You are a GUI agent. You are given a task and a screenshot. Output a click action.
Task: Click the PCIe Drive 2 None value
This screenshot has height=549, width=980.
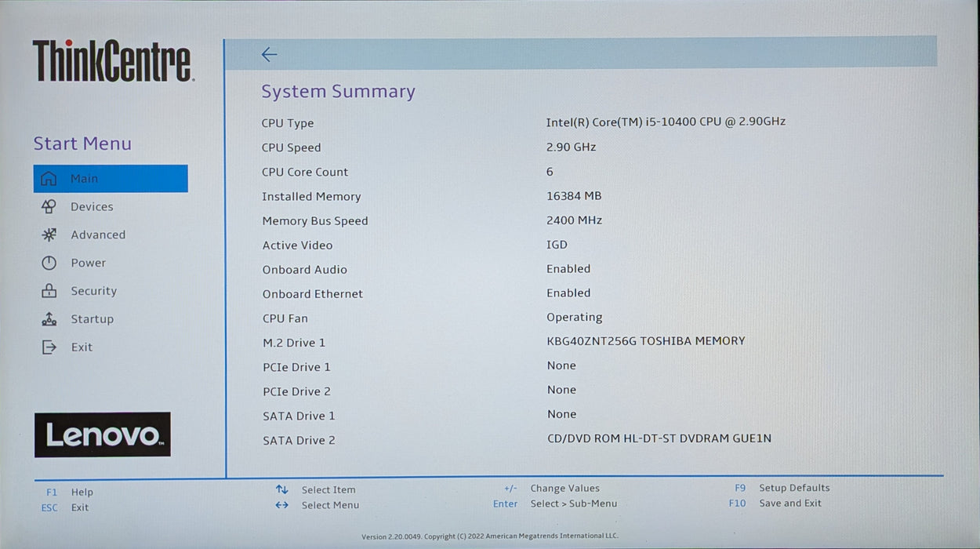click(561, 390)
